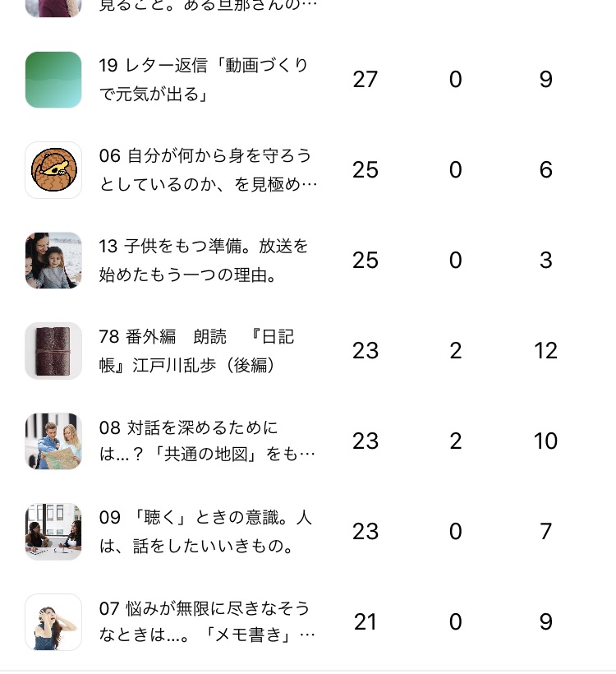
Task: Open episode 09 「聴く」ときの意識 title
Action: (205, 532)
